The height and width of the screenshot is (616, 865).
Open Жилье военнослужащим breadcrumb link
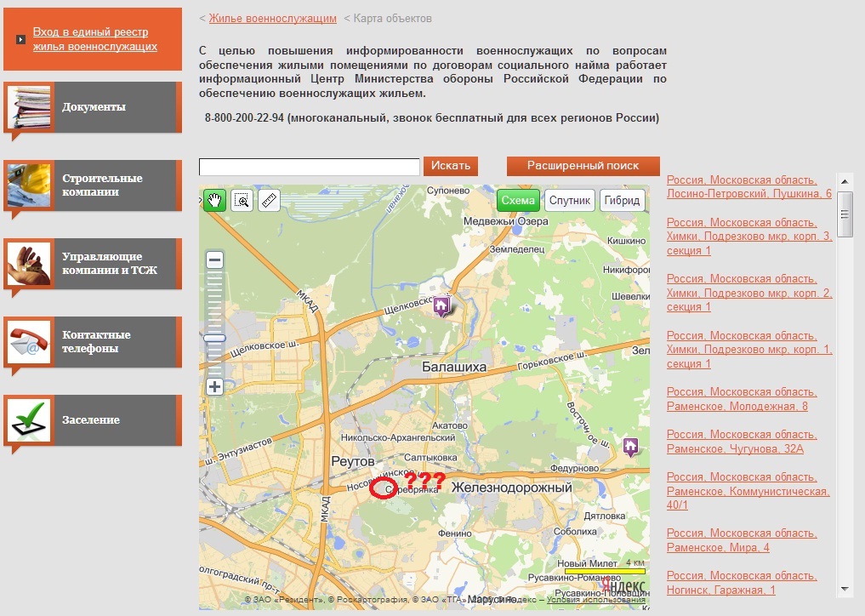tap(272, 19)
